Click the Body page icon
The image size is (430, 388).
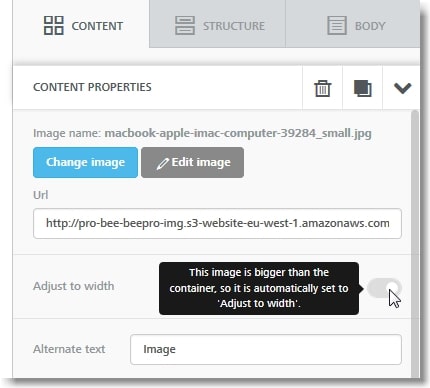pos(337,25)
